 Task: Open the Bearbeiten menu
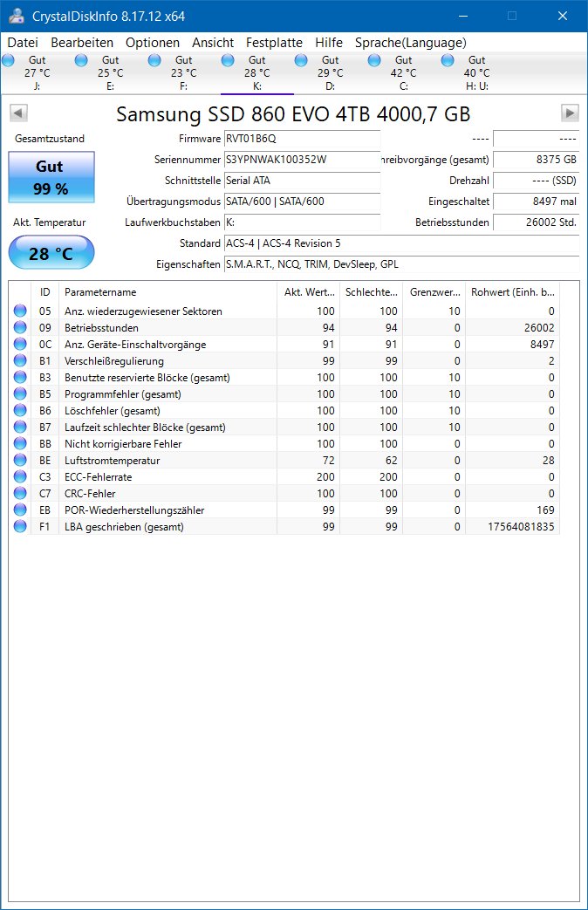[x=82, y=43]
